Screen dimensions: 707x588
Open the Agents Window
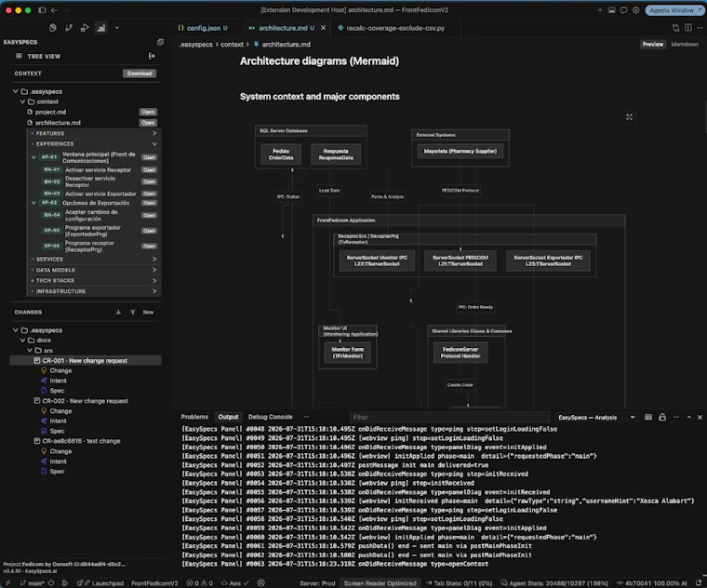pyautogui.click(x=675, y=10)
